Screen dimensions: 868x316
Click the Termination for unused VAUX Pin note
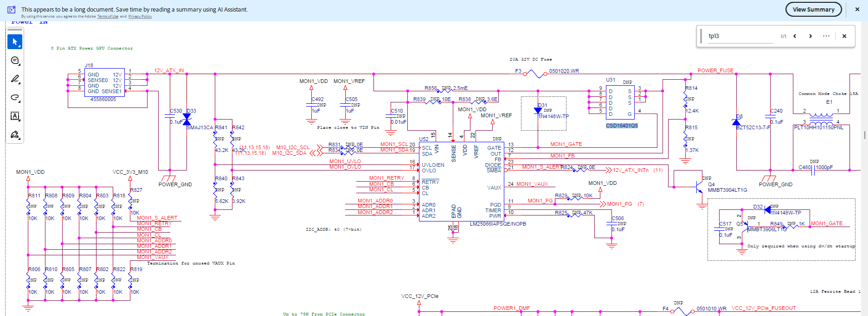[191, 263]
